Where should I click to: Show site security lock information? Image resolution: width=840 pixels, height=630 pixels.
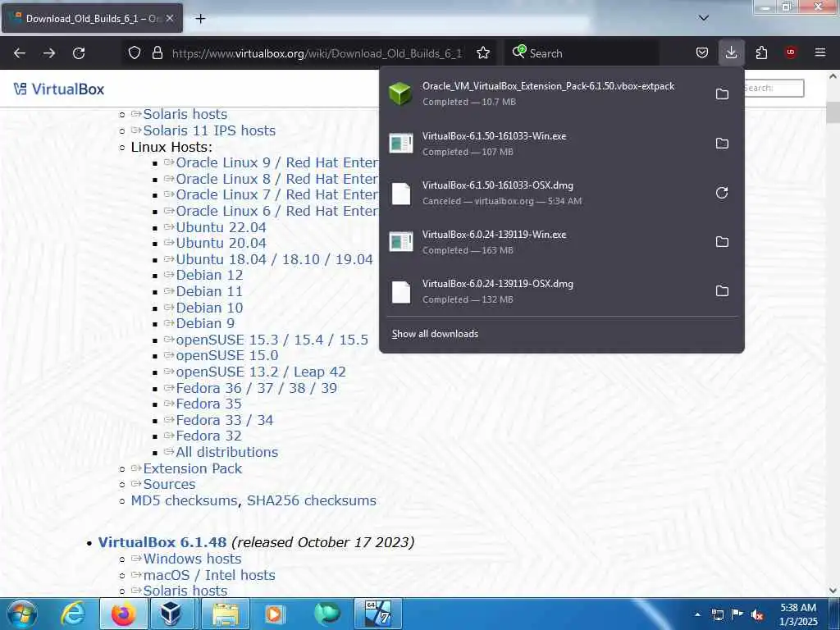coord(157,53)
